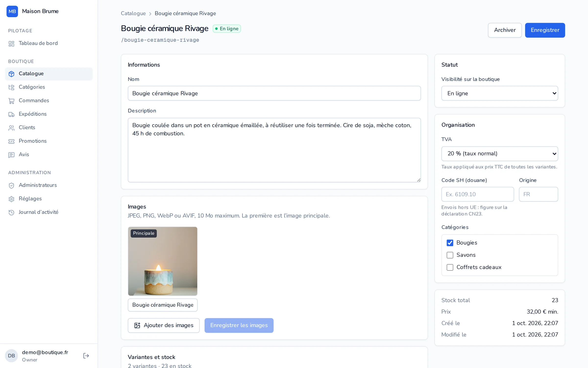Screen dimensions: 588x368
Task: Grab the Description resize handle
Action: click(x=418, y=180)
